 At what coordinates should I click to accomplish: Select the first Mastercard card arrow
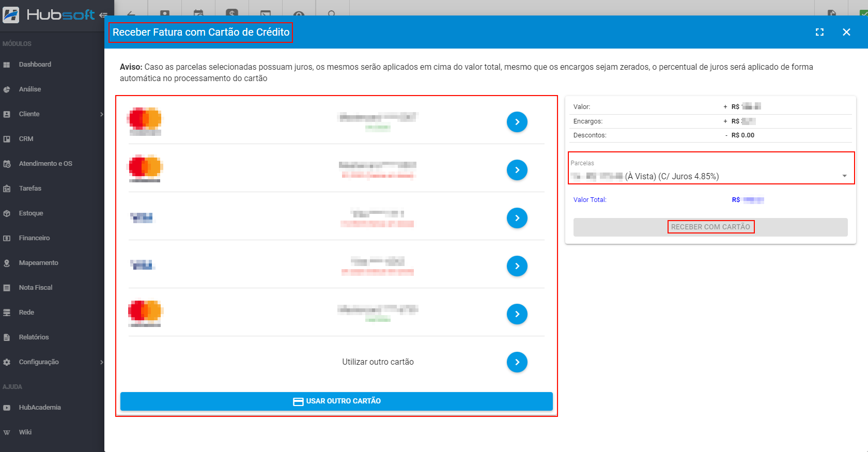click(x=517, y=122)
